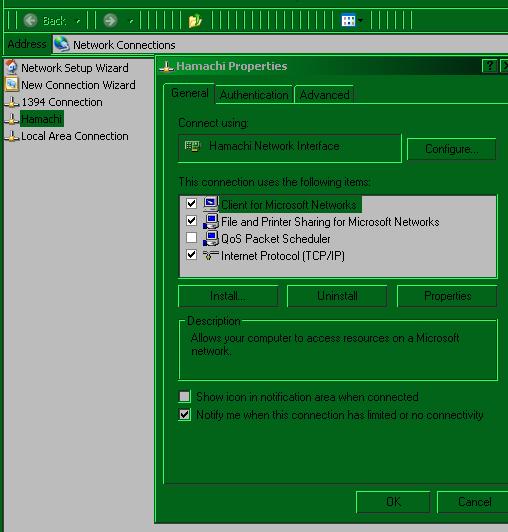Switch to the Advanced tab

(x=324, y=95)
